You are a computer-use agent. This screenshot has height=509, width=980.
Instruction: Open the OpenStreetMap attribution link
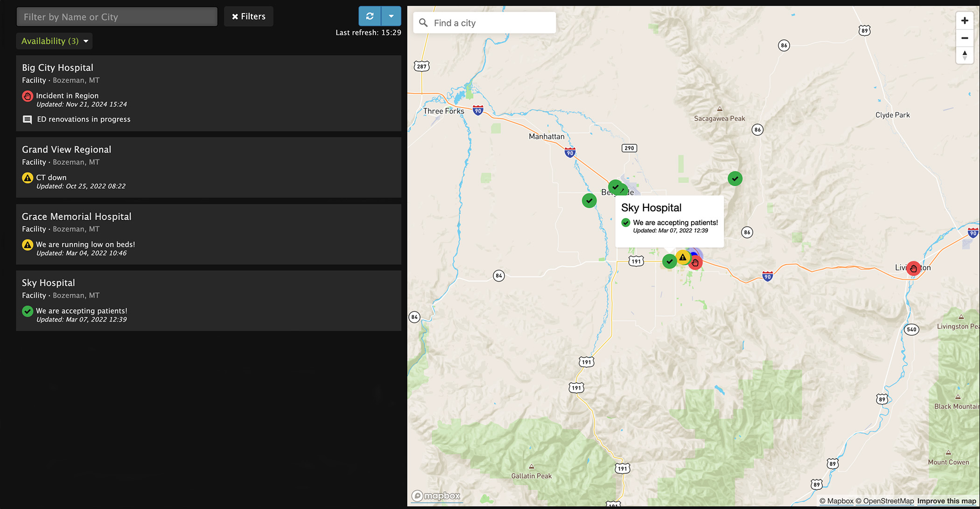click(884, 501)
